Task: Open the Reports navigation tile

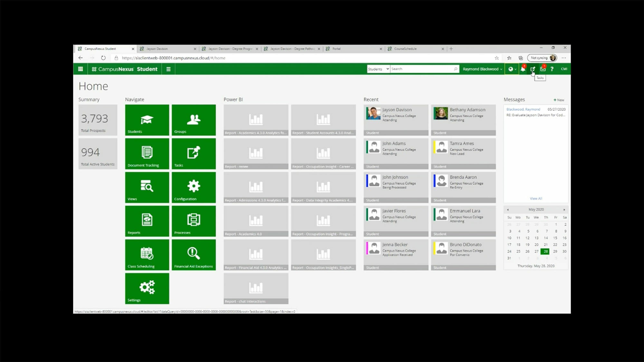Action: [147, 221]
